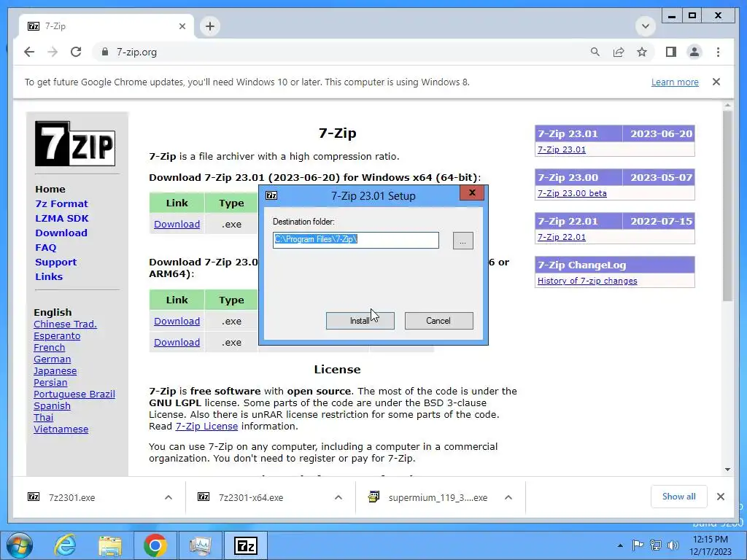Bookmark this page with the star icon
747x560 pixels.
642,52
